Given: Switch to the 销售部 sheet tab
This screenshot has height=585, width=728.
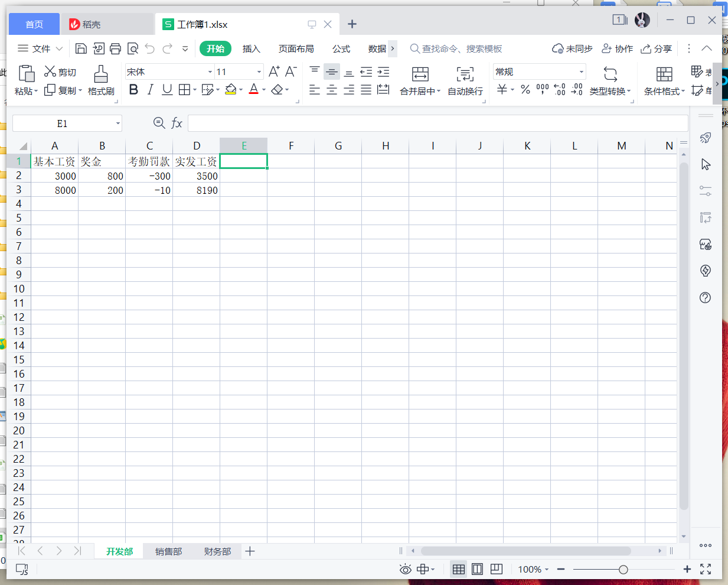Looking at the screenshot, I should (167, 551).
